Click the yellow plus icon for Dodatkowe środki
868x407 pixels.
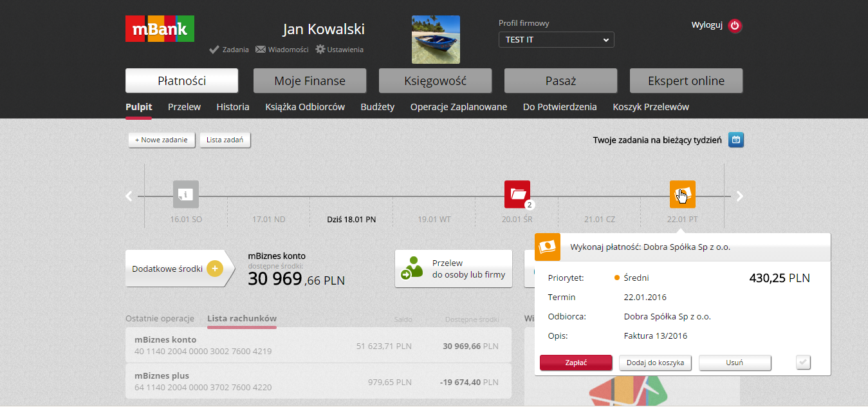(x=215, y=269)
